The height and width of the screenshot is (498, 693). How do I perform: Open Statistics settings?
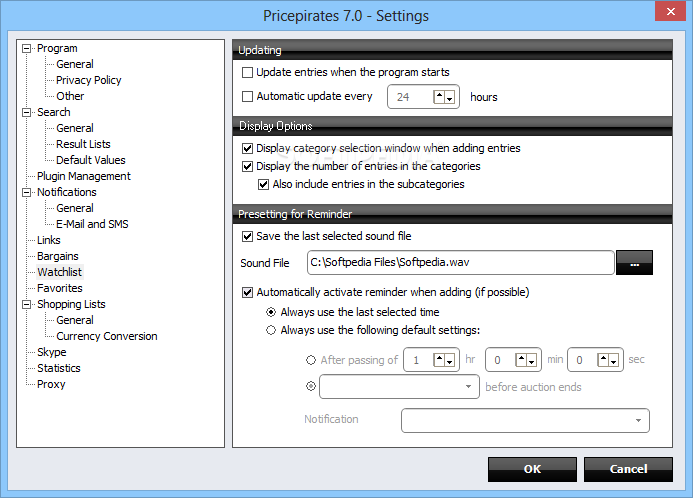click(x=59, y=369)
